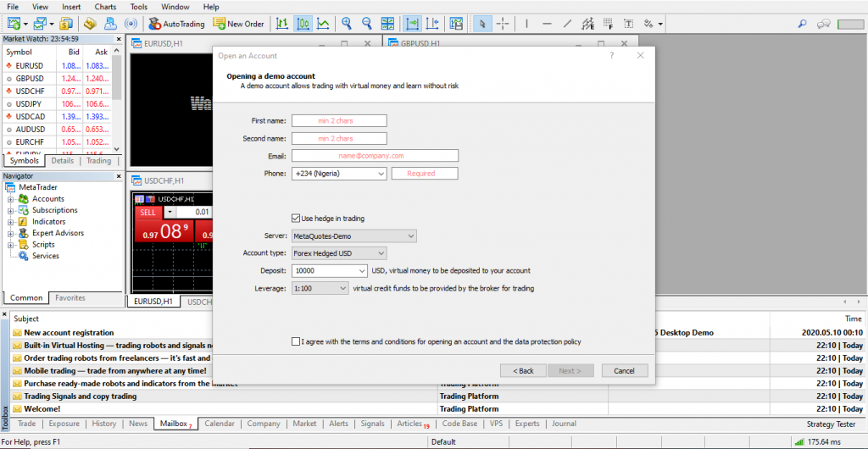868x449 pixels.
Task: Switch to candlestick chart display
Action: [x=303, y=24]
